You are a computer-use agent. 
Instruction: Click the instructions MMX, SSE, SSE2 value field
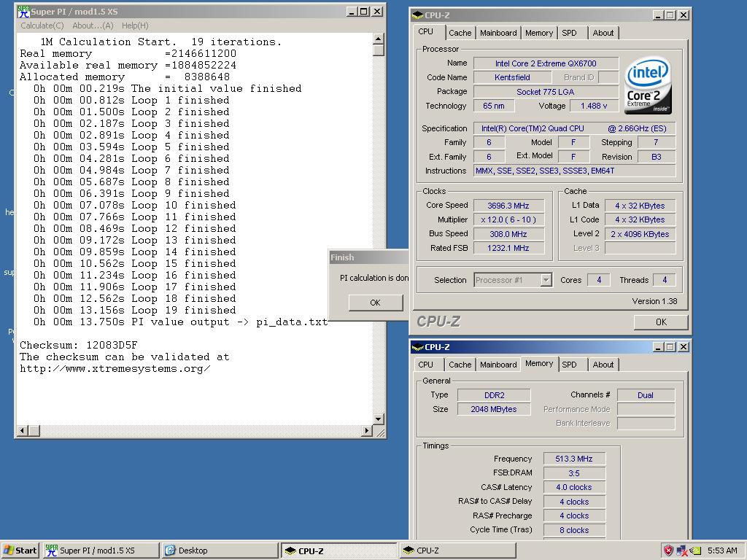575,171
